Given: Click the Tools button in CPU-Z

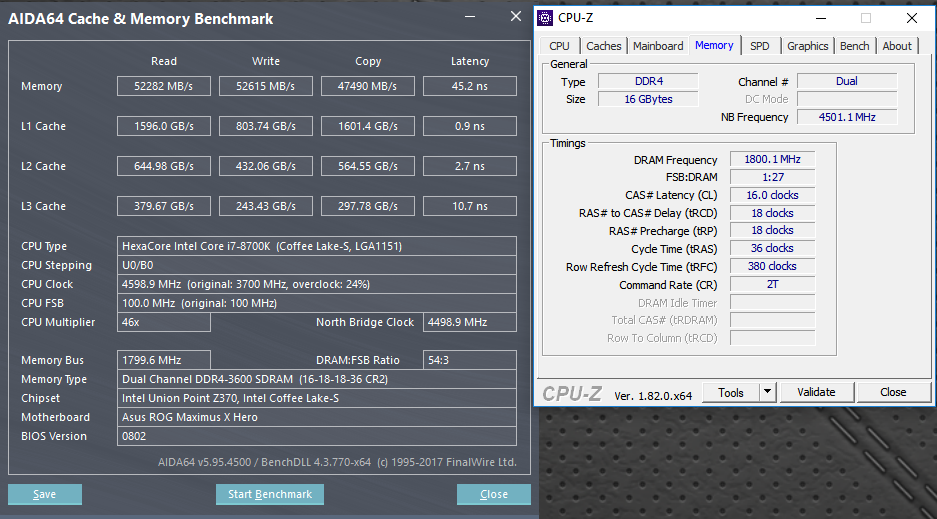Looking at the screenshot, I should tap(730, 392).
